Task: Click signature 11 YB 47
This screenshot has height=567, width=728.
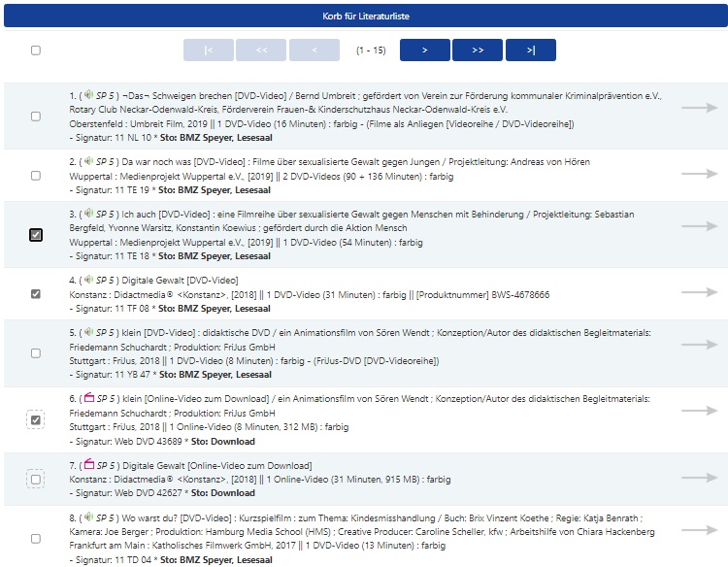Action: click(x=132, y=375)
